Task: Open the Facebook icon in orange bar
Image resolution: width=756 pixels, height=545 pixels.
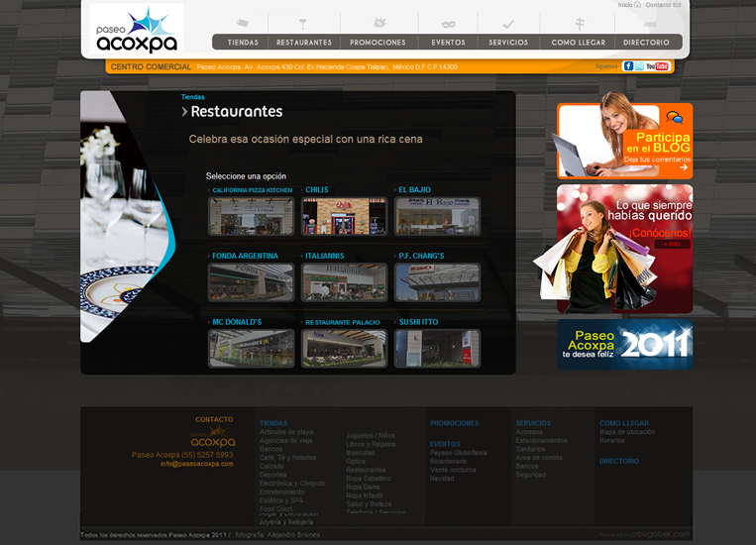Action: tap(628, 66)
